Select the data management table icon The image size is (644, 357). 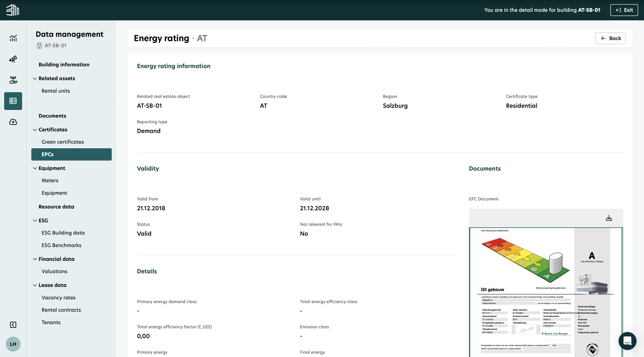click(x=13, y=101)
